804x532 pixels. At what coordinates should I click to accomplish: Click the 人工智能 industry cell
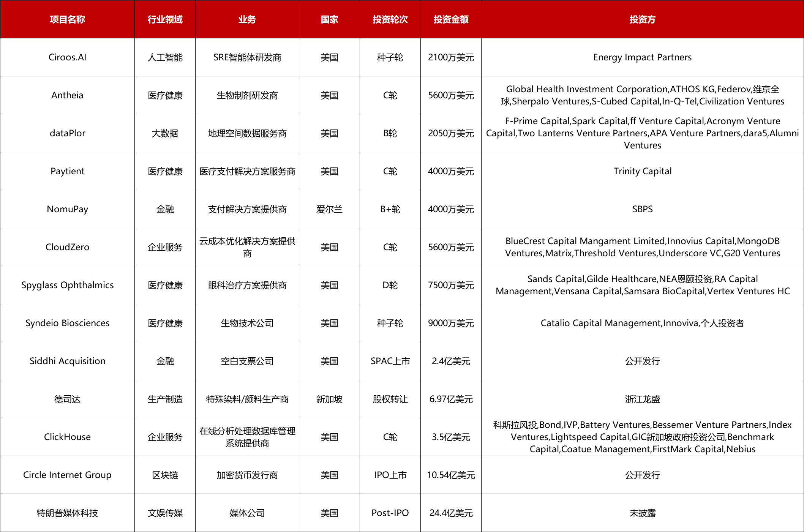coord(165,57)
